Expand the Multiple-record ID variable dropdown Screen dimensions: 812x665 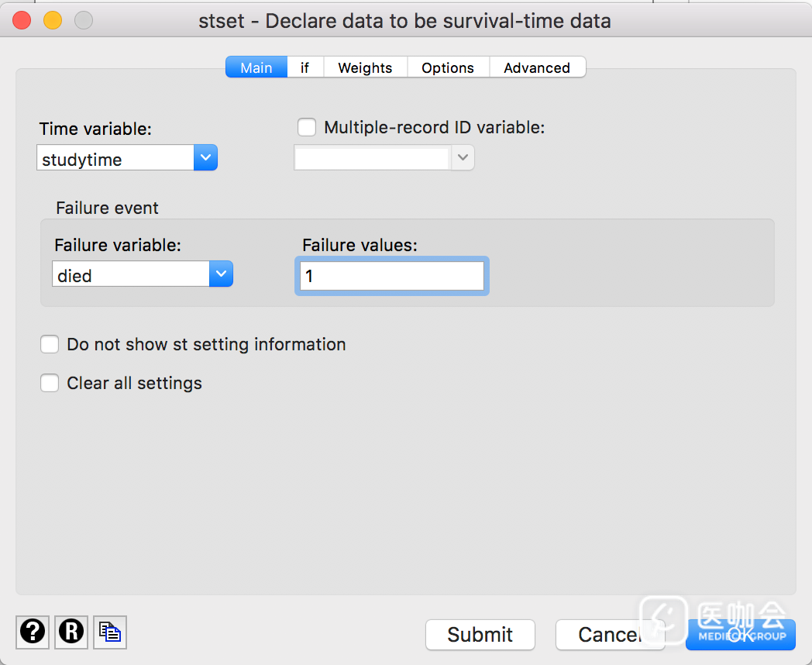coord(463,158)
